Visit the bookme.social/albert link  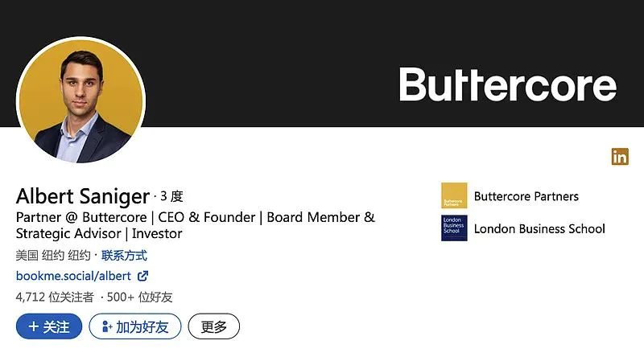pos(73,276)
